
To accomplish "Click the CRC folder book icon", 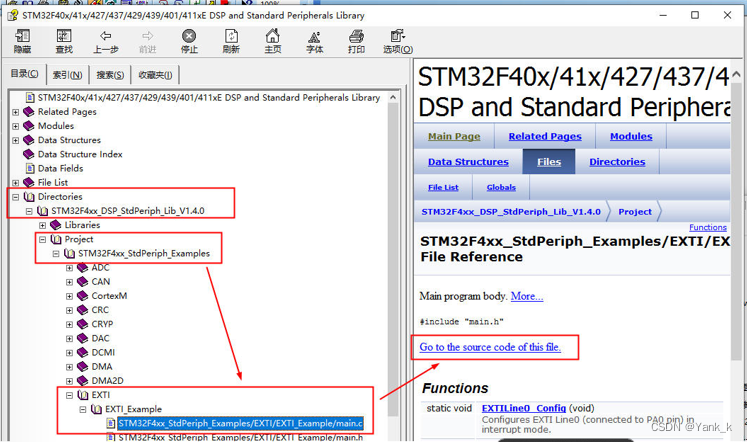I will pyautogui.click(x=83, y=310).
